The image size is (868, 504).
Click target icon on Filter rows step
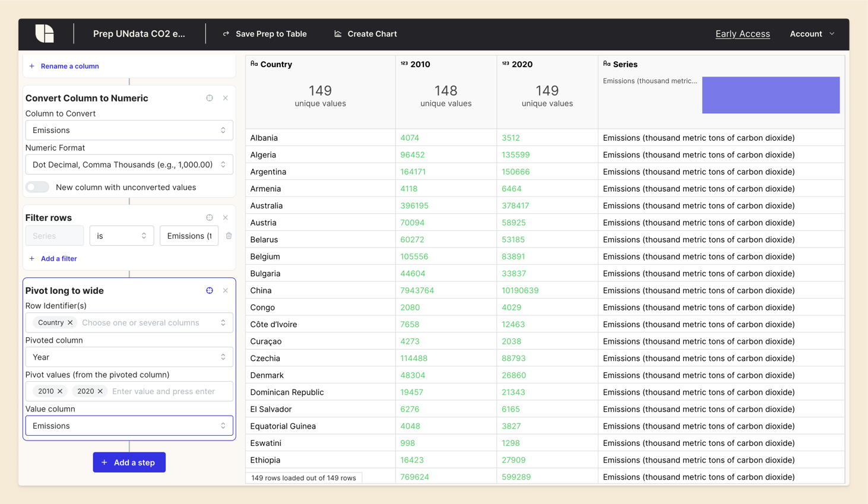coord(210,218)
